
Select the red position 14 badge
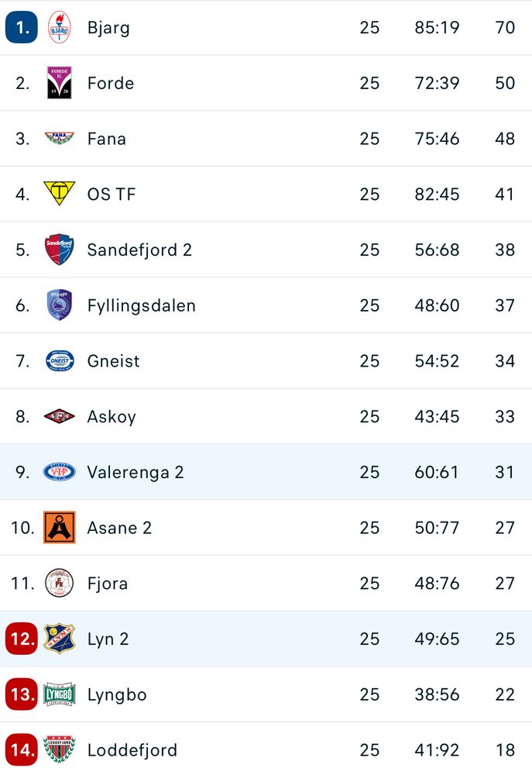coord(21,749)
